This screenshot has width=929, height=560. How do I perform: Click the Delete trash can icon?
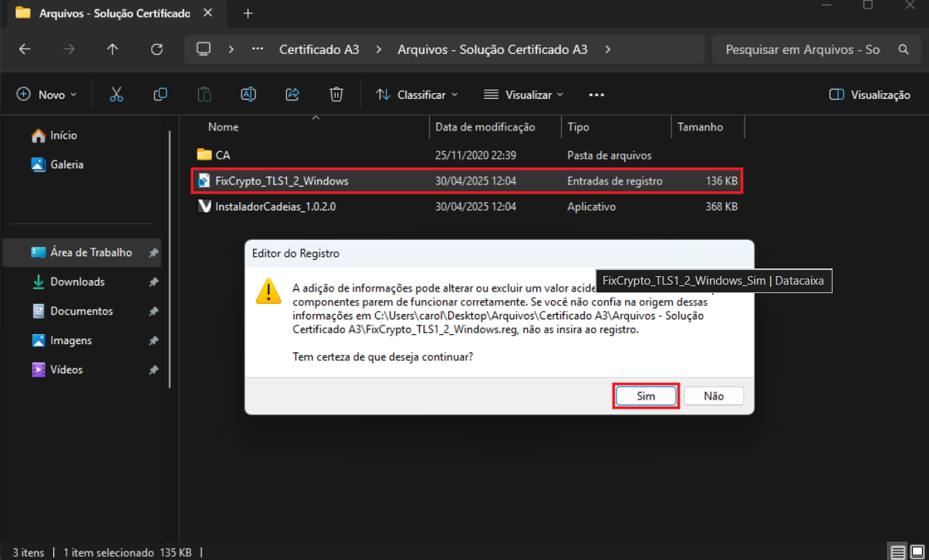pos(336,94)
